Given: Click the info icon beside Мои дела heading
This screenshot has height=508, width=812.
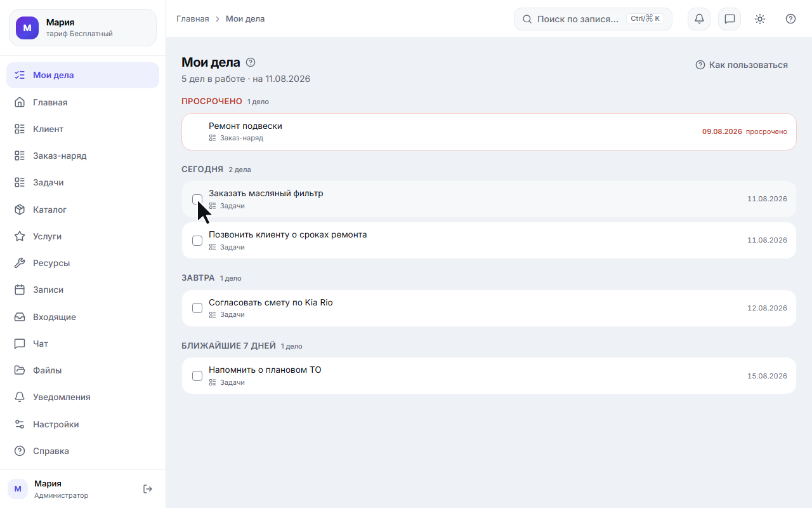Looking at the screenshot, I should (x=251, y=62).
